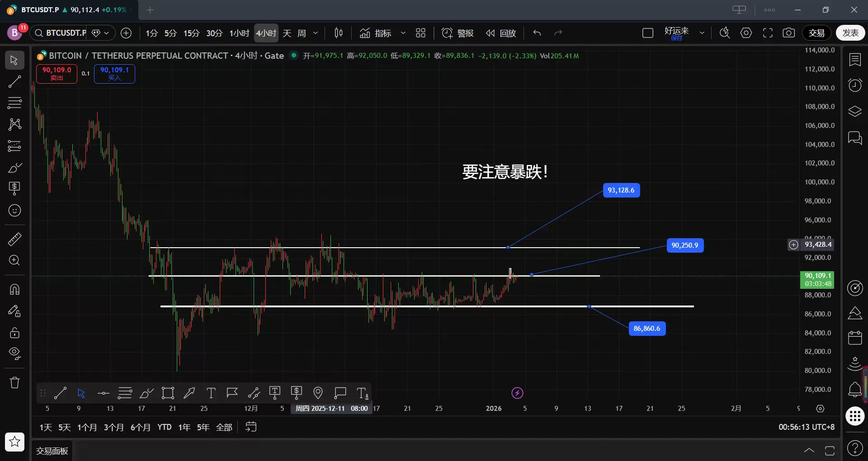Click the 发表 publish button

(x=850, y=33)
